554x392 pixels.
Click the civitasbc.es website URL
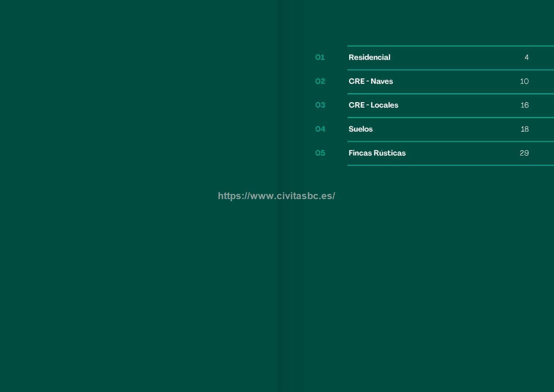point(276,196)
